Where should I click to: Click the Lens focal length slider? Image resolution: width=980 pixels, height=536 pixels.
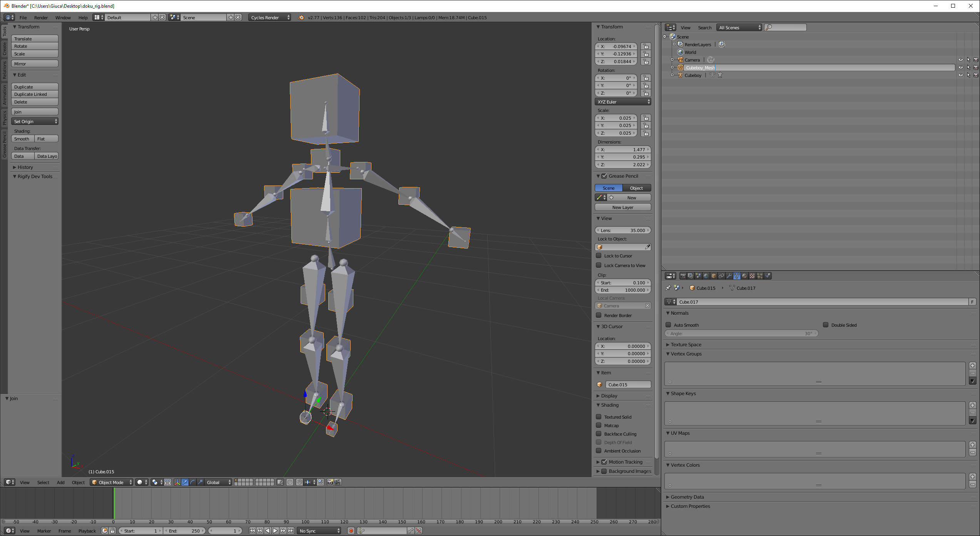click(x=622, y=230)
